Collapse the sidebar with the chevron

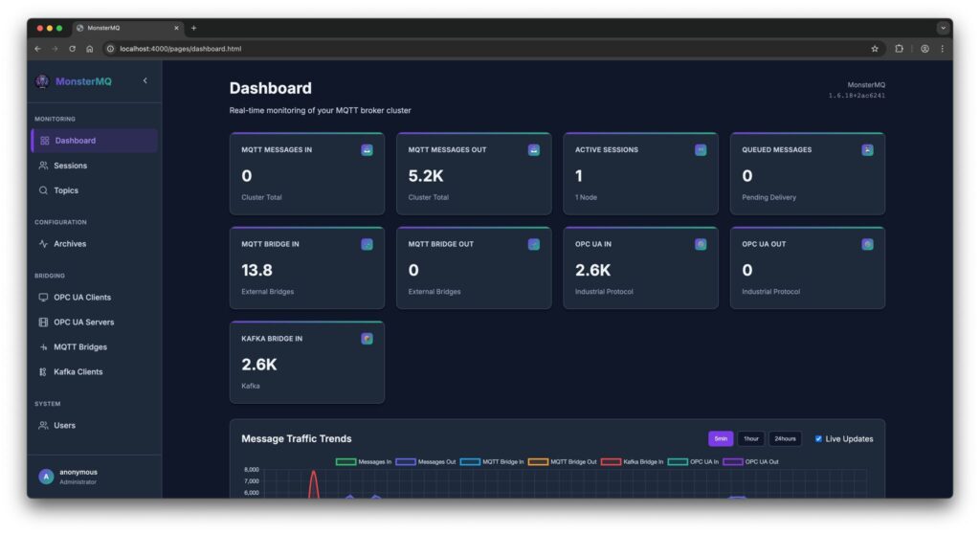pos(145,80)
